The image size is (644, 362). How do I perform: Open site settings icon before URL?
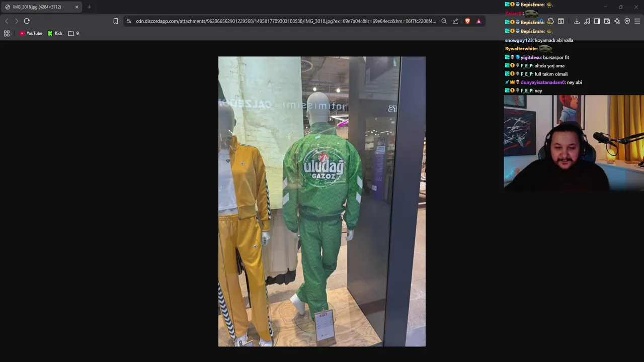(x=129, y=21)
